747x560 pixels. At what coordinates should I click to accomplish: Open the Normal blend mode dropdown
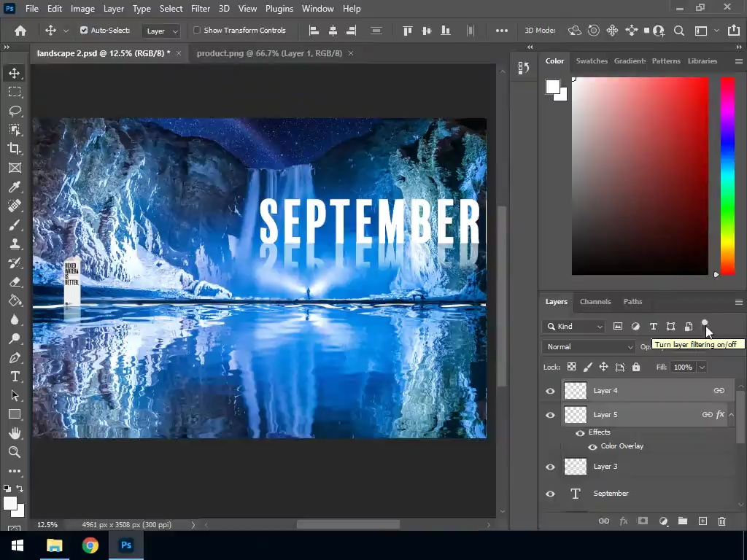coord(589,346)
